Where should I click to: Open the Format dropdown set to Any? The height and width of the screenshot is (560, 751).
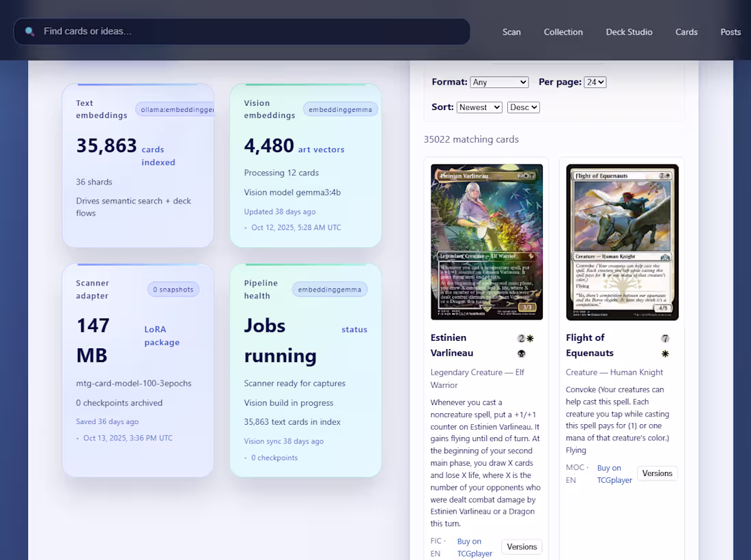(499, 82)
